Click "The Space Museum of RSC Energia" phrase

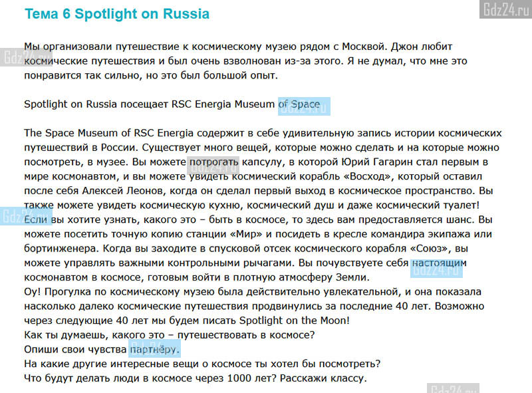(x=108, y=133)
